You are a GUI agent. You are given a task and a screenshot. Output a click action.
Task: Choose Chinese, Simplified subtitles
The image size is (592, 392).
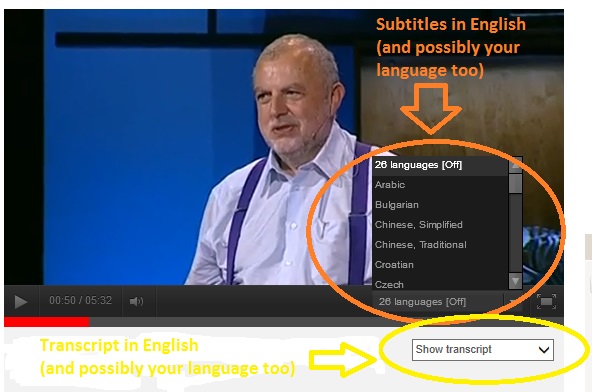pyautogui.click(x=440, y=225)
